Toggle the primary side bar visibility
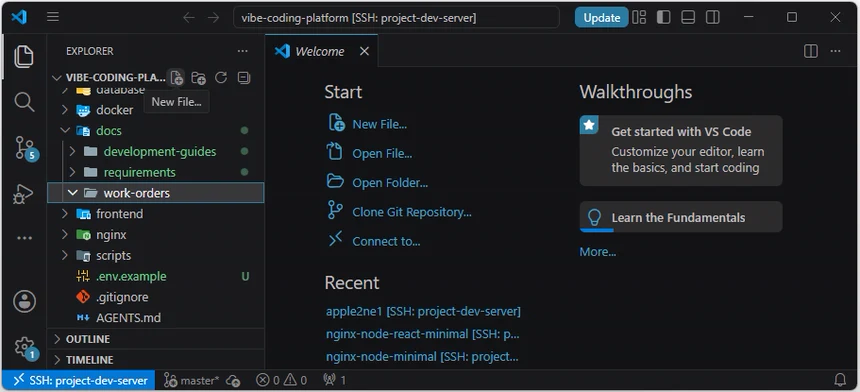This screenshot has height=392, width=860. (664, 18)
